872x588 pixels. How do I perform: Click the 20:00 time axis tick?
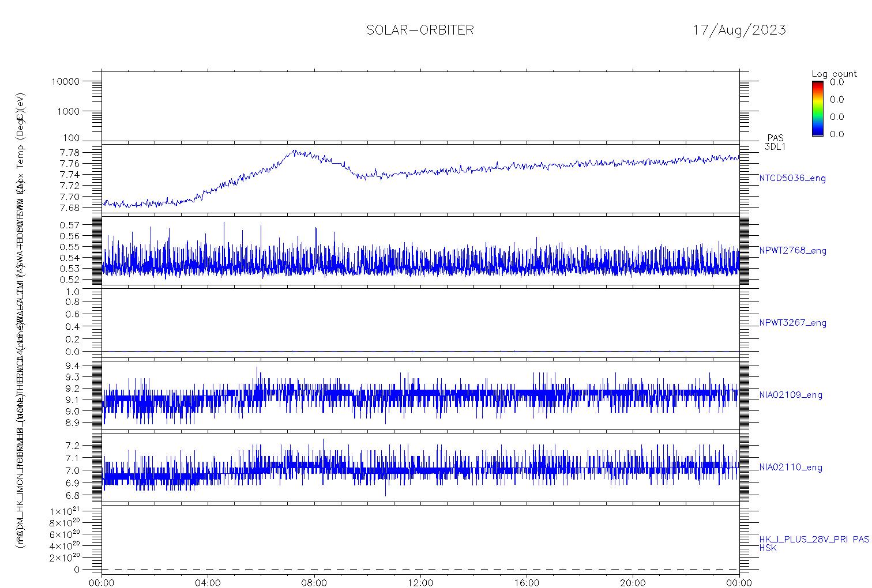coord(633,582)
